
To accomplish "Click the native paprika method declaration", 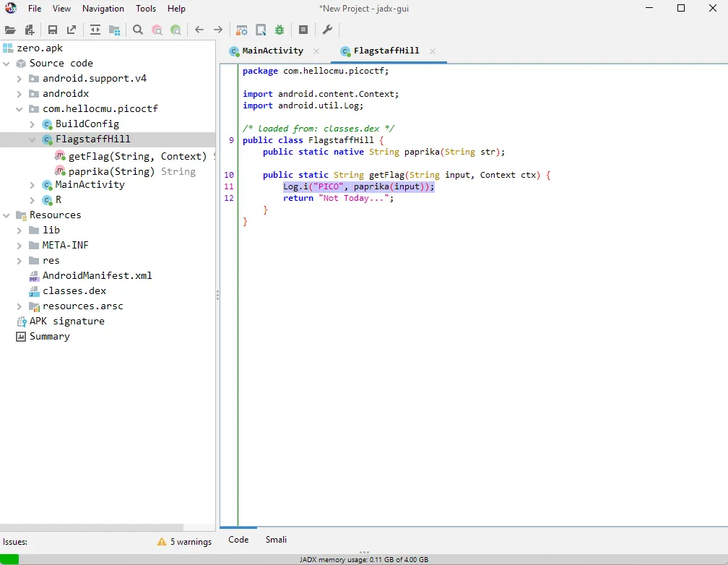I will [383, 152].
